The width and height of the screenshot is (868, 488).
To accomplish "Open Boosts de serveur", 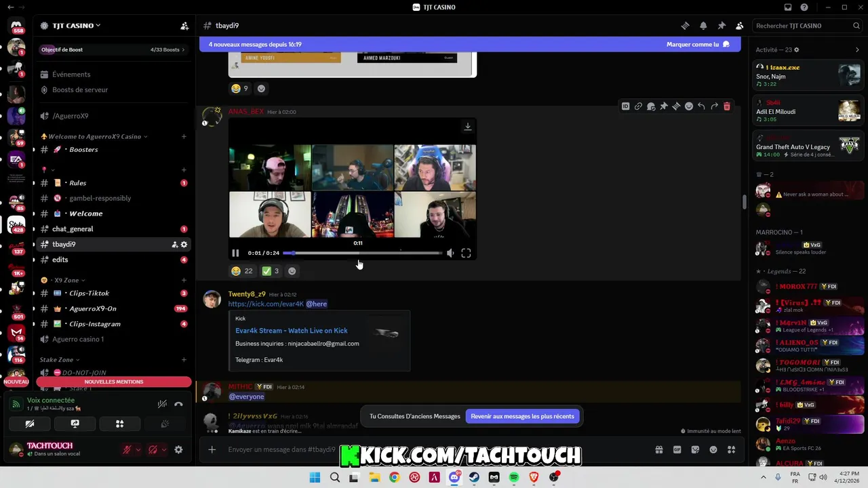I will click(113, 89).
